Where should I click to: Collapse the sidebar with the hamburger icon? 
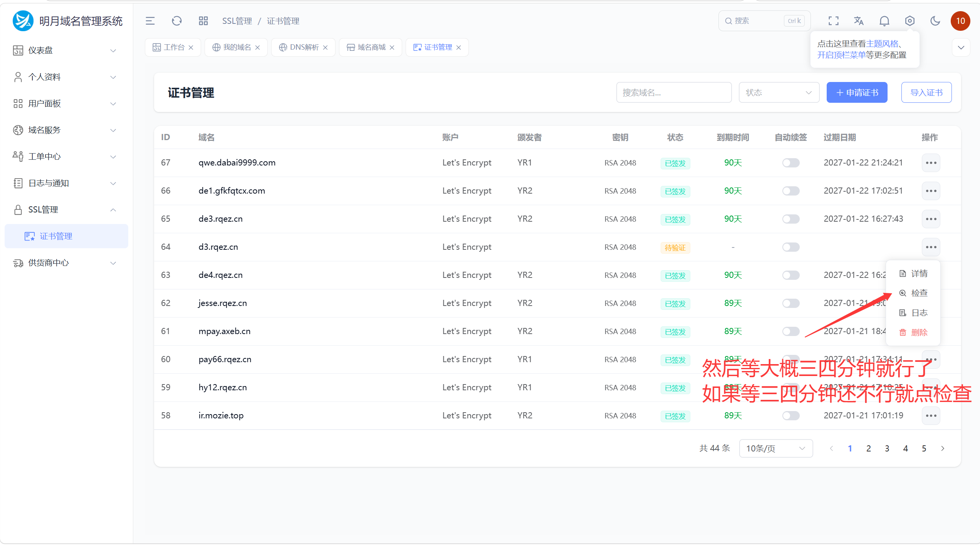(150, 21)
